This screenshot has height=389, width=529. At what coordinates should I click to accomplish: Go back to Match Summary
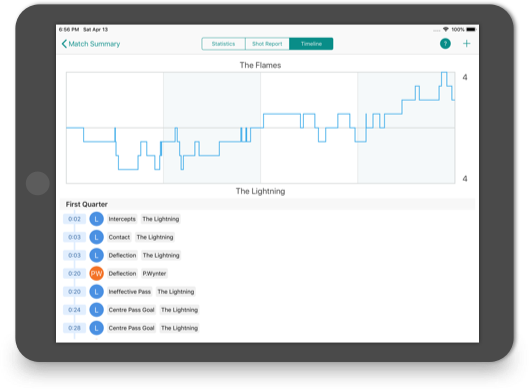pyautogui.click(x=91, y=44)
